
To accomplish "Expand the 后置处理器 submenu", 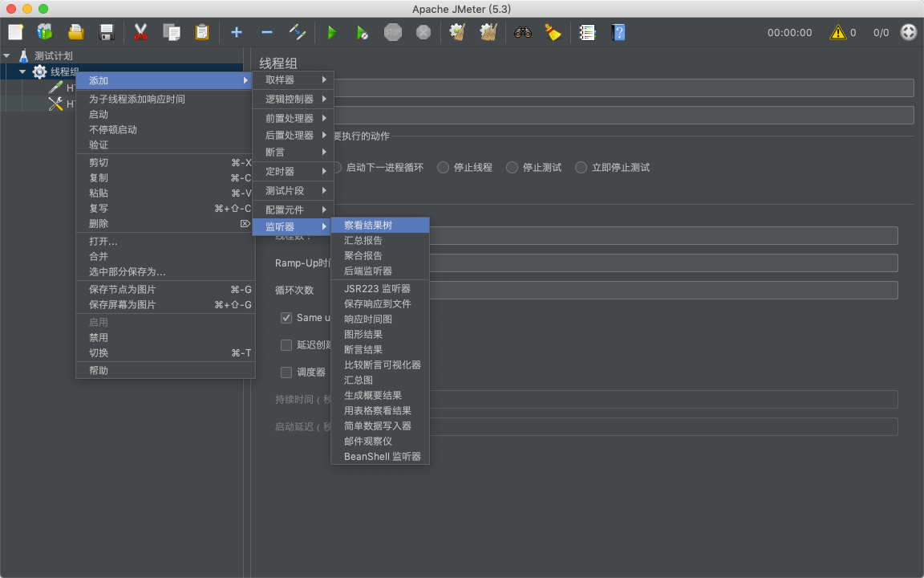I will point(294,135).
